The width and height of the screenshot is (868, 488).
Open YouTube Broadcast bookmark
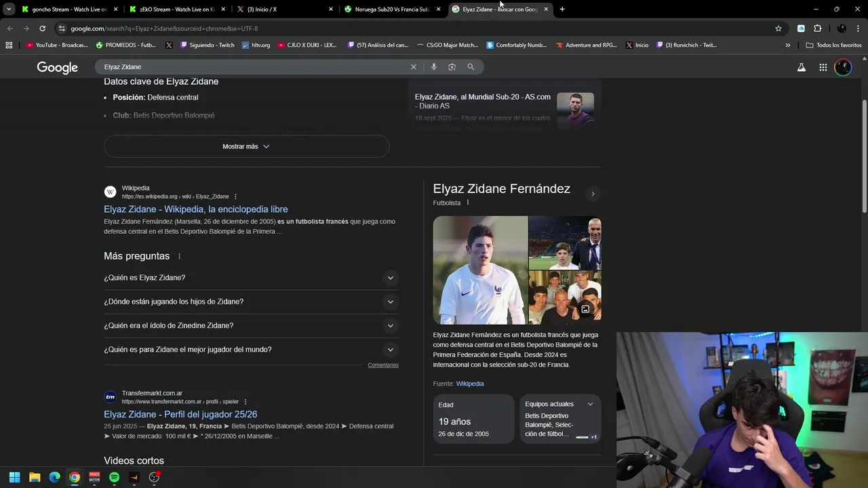[x=57, y=45]
